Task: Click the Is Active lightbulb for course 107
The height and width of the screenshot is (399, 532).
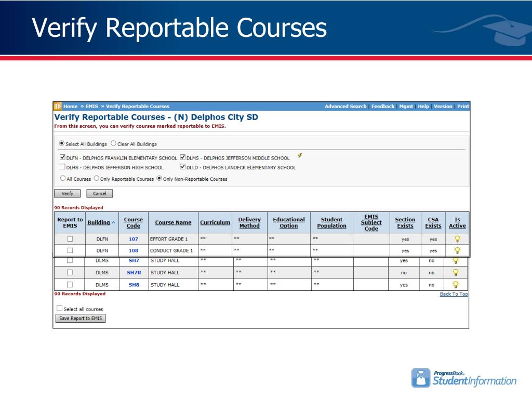Action: click(457, 239)
